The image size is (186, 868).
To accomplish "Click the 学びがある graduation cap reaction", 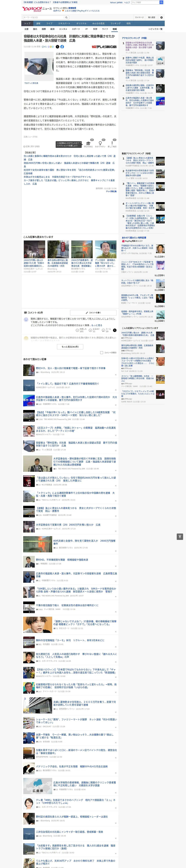I will click(x=89, y=143).
